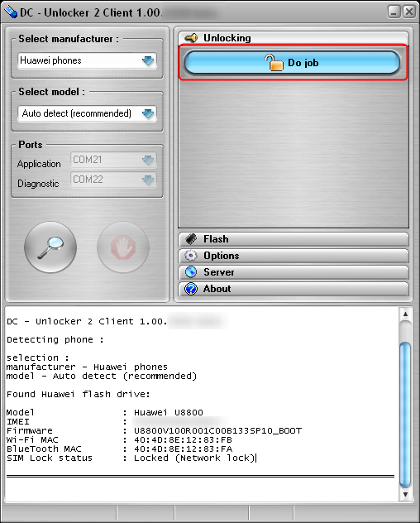Click the 'Huawei U8800' model value in log

[x=169, y=413]
